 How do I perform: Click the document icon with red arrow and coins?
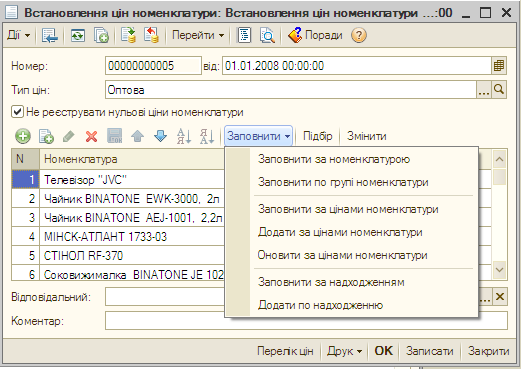pyautogui.click(x=151, y=35)
